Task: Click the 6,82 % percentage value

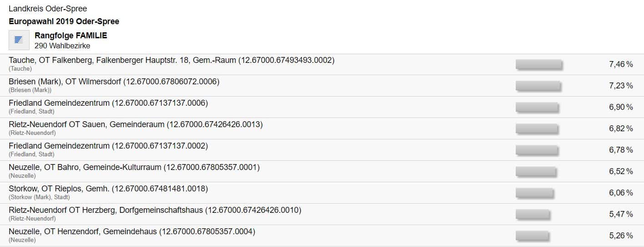Action: (x=621, y=129)
